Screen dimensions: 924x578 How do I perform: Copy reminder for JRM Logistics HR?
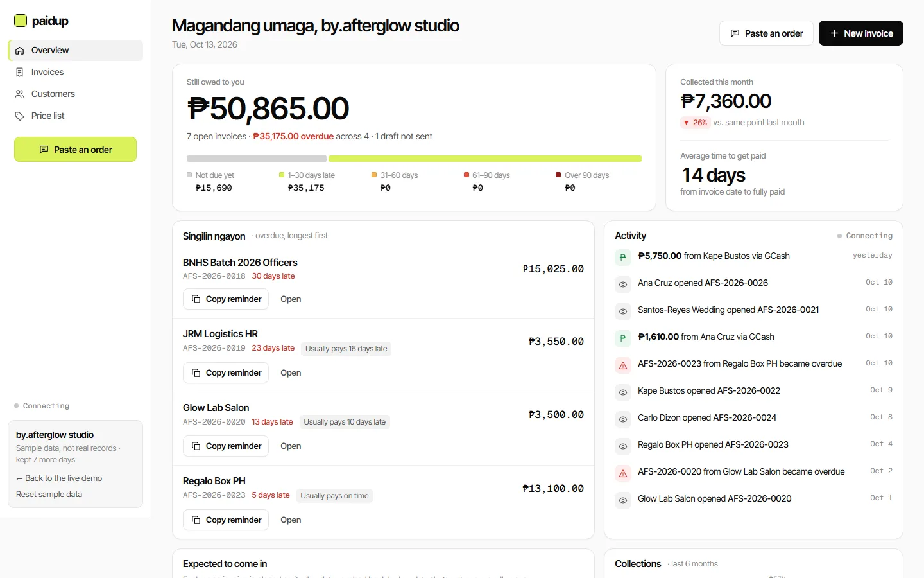pos(226,373)
